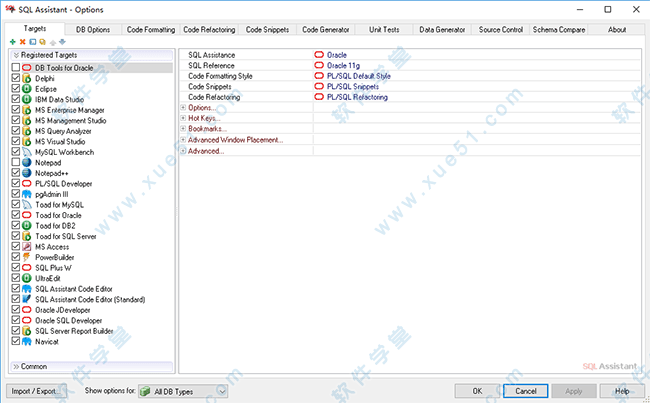Click the Help button

pos(622,391)
